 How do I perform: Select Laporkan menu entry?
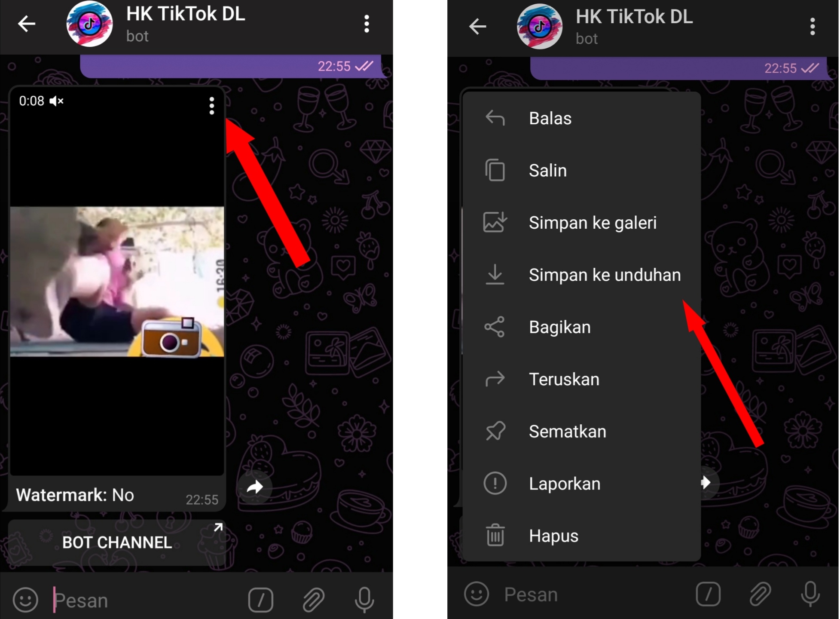click(581, 484)
